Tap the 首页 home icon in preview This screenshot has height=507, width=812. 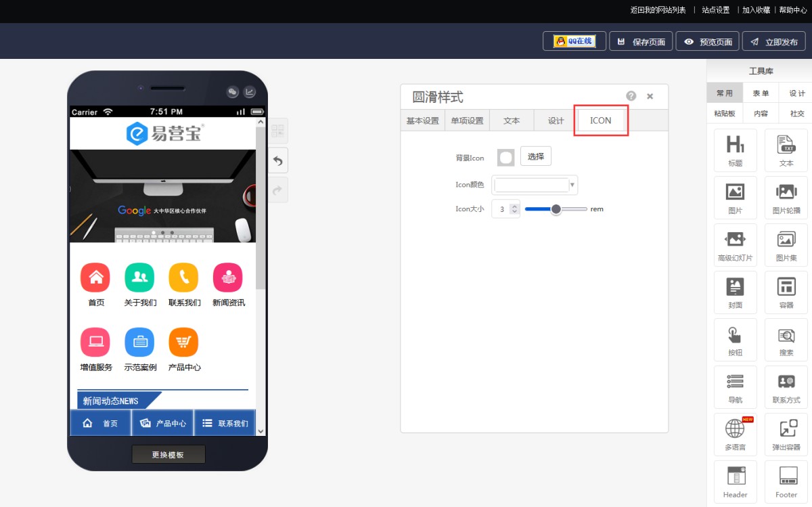(x=95, y=278)
